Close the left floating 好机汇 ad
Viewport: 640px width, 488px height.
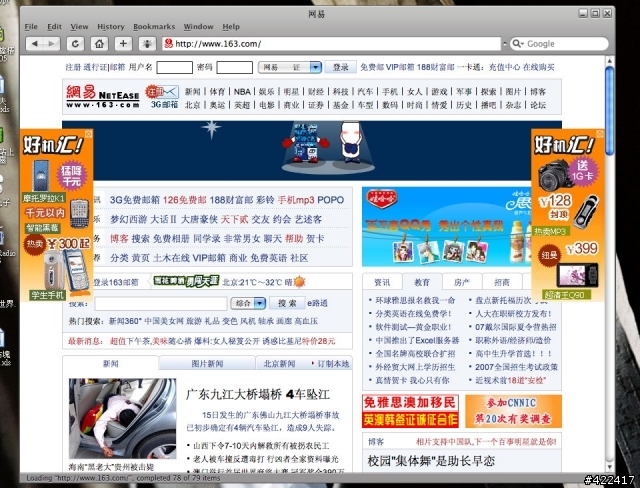89,134
